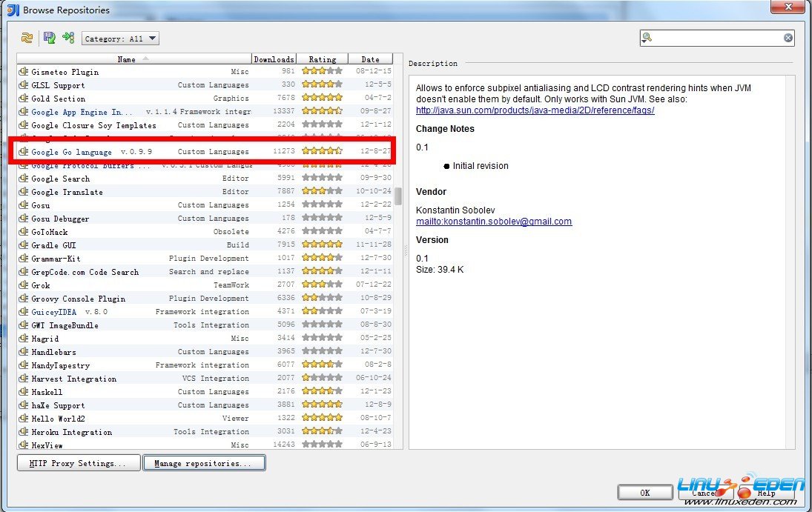Open the Category: All dropdown
This screenshot has width=812, height=512.
[x=120, y=39]
